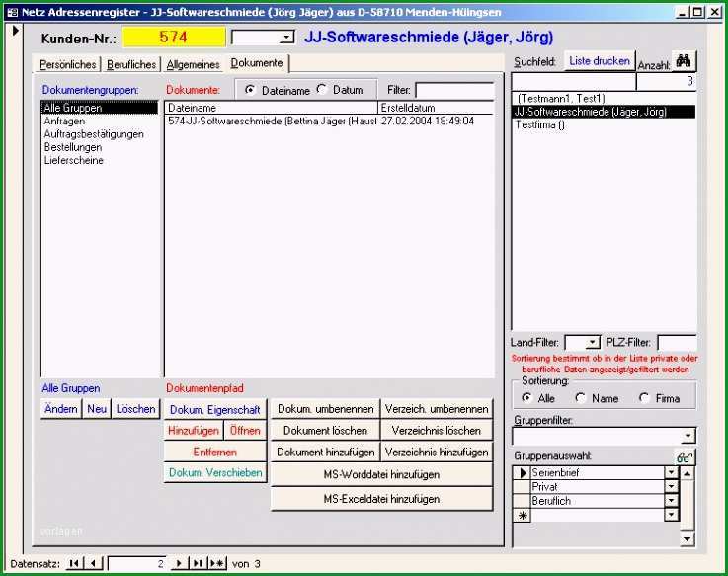Click row selector arrow beside Serienbrief
The height and width of the screenshot is (576, 728).
click(523, 473)
